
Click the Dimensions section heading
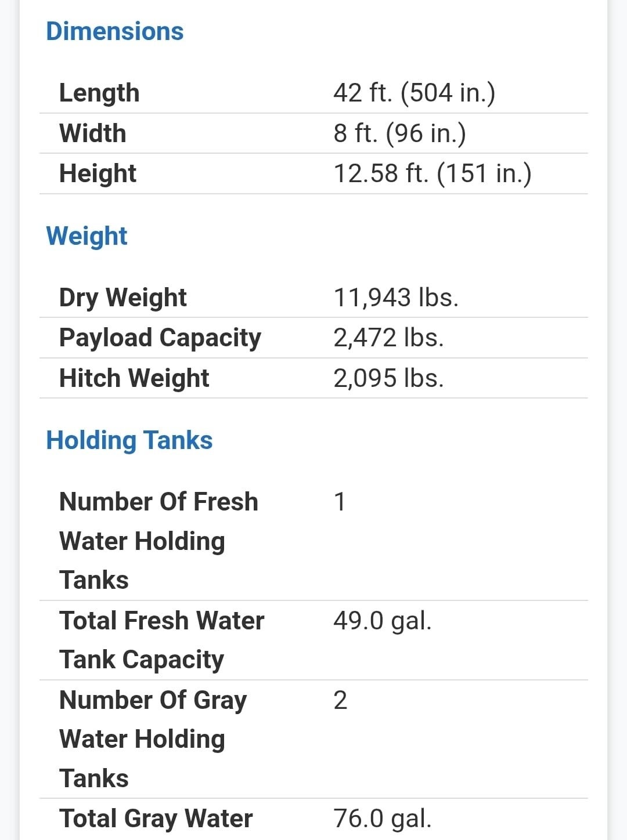point(114,31)
